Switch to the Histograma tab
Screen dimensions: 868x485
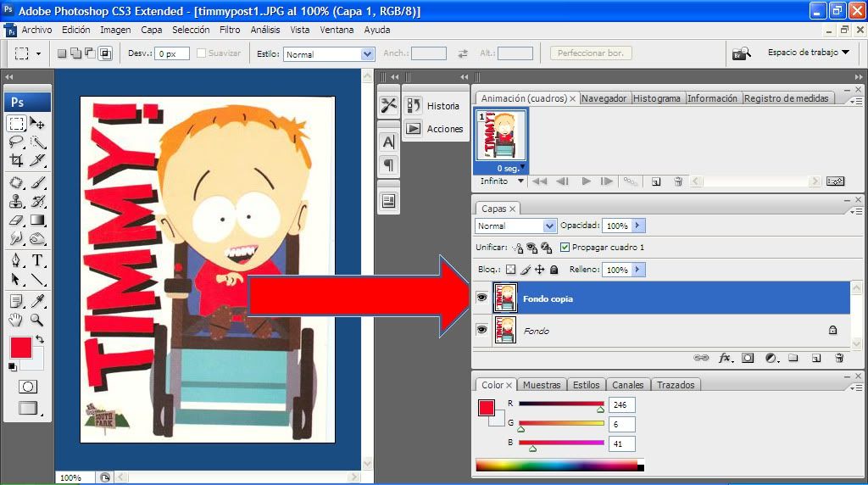(657, 98)
